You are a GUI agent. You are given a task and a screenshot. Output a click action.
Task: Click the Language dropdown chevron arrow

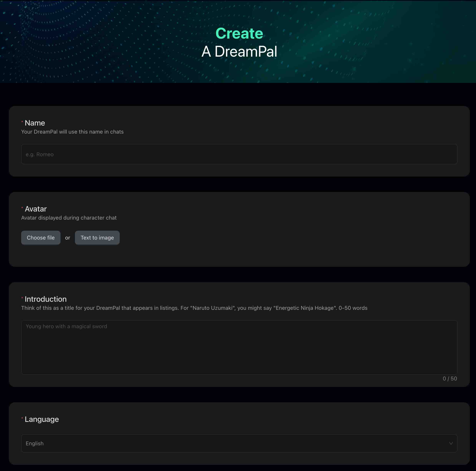pos(451,443)
